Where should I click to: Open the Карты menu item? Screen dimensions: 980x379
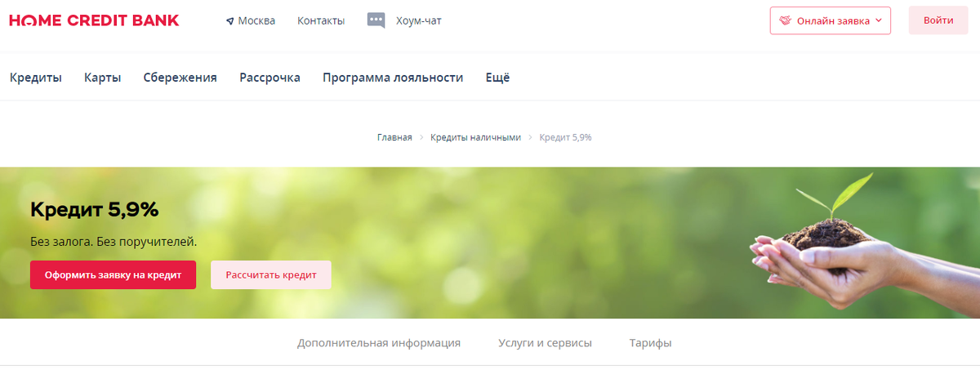103,78
